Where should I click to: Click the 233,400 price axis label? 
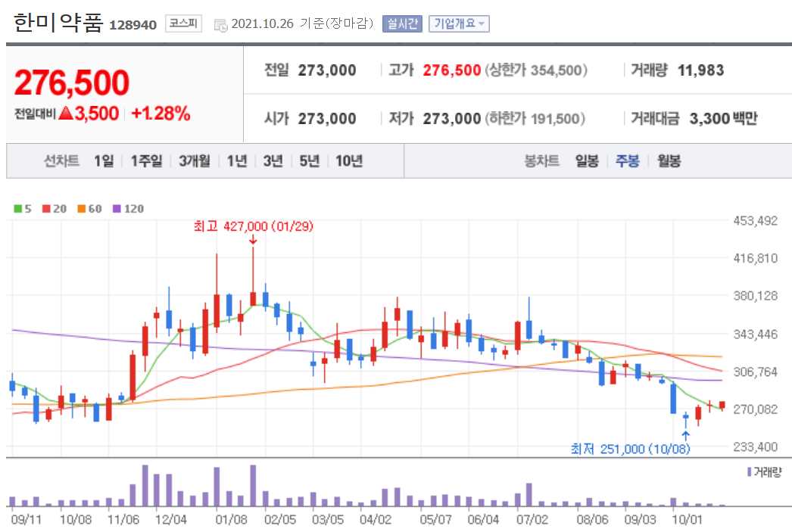coord(755,446)
